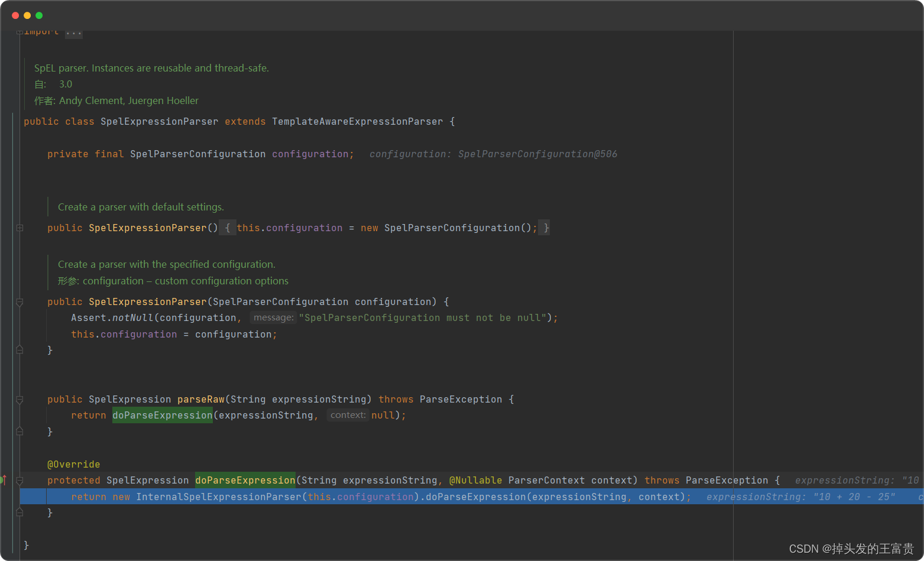Click the override gutter icon beside doParseExpression
924x561 pixels.
coord(4,480)
